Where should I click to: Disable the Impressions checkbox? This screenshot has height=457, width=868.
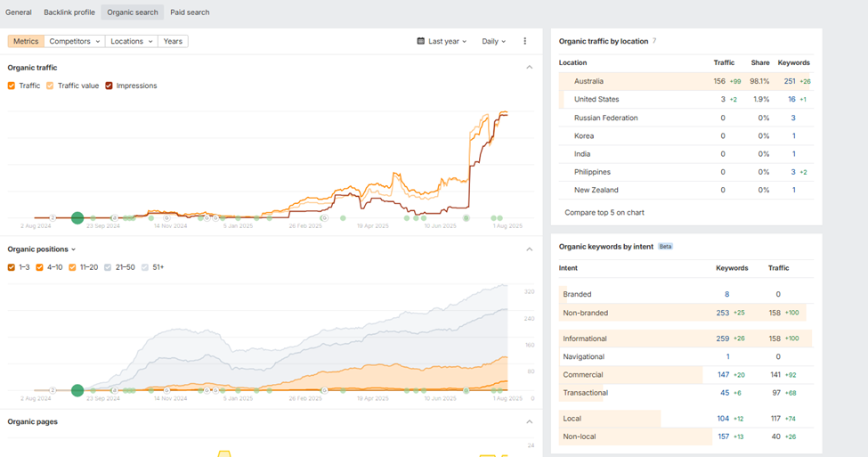(110, 86)
